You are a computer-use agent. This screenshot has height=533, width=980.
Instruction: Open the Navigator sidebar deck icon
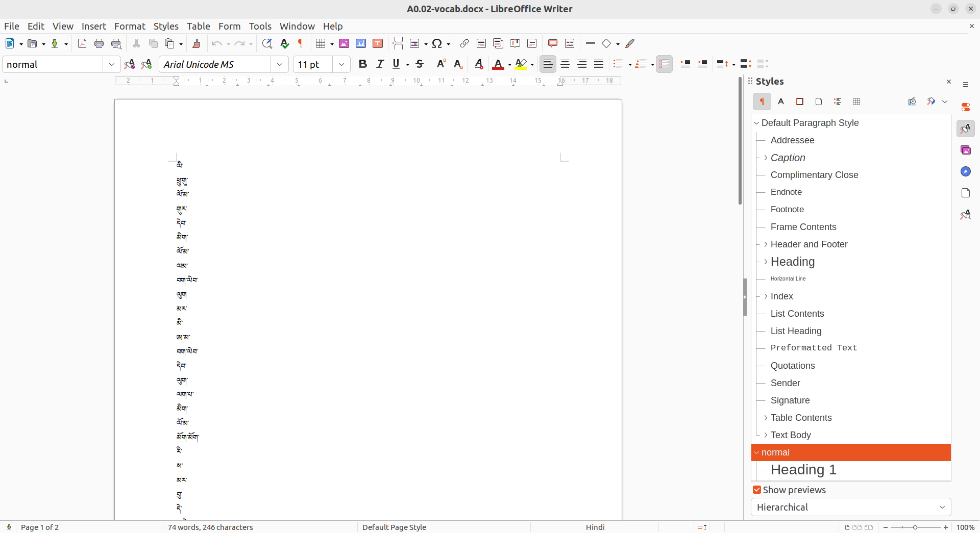pos(966,171)
